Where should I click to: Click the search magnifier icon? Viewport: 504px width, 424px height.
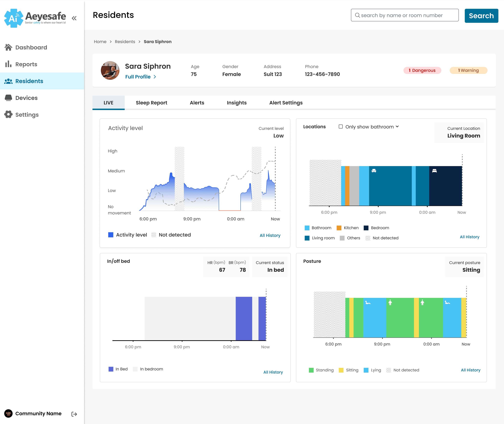357,15
